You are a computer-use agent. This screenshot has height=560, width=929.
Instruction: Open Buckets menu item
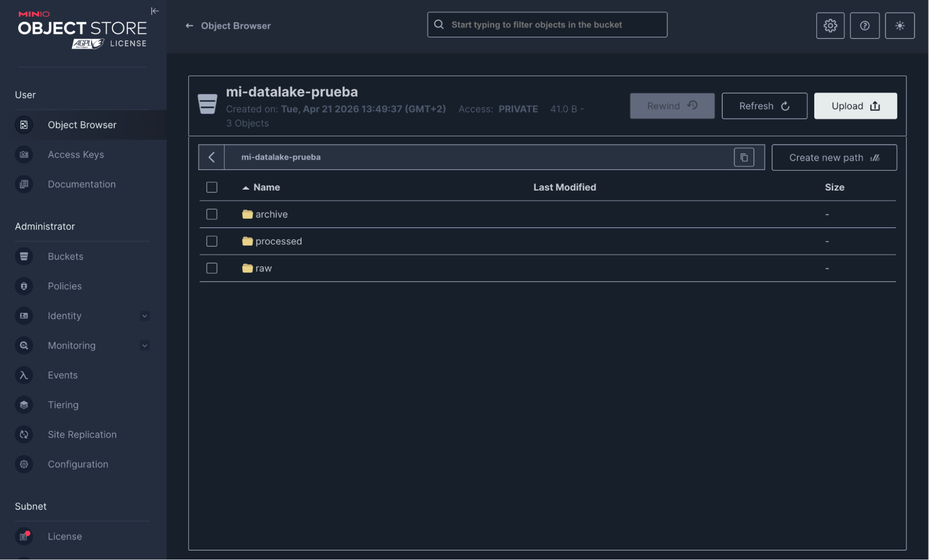pyautogui.click(x=83, y=256)
